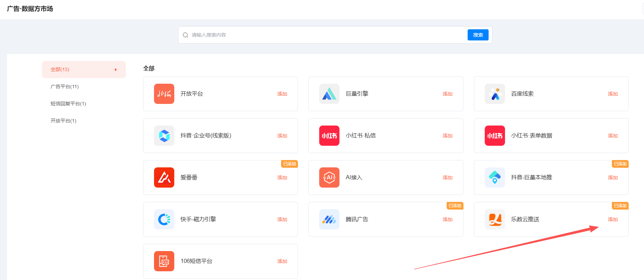Viewport: 644px width, 280px height.
Task: Click the 已添加 badge on 抖音-巨量本地推
Action: 620,164
